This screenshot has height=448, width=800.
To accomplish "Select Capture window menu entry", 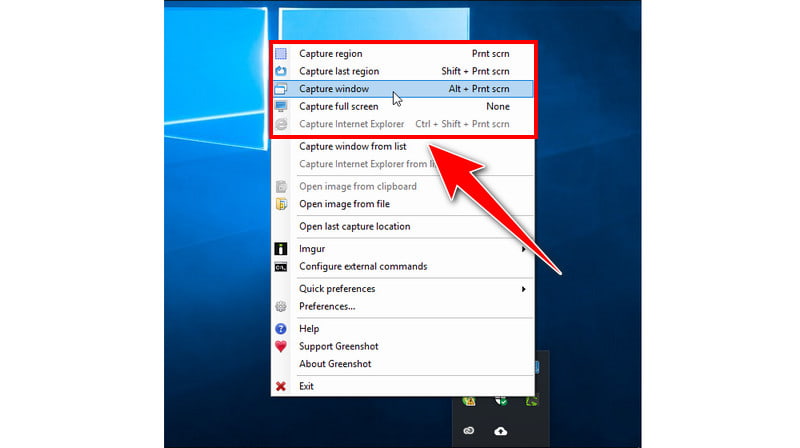I will [334, 89].
